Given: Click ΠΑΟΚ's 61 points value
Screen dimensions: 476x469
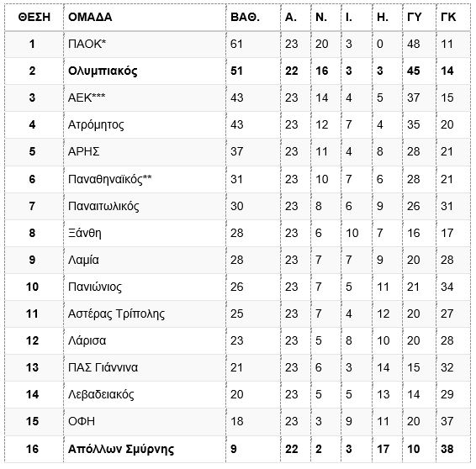Looking at the screenshot, I should [x=236, y=44].
